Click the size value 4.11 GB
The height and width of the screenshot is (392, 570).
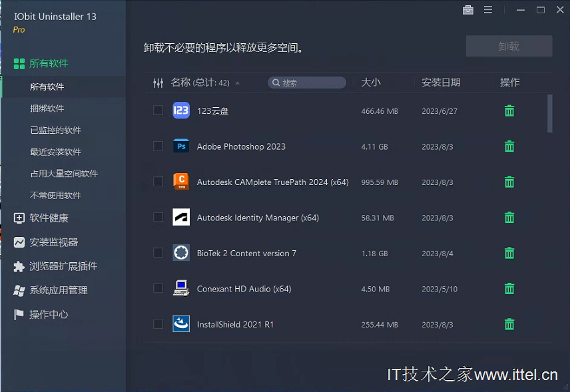click(x=374, y=147)
